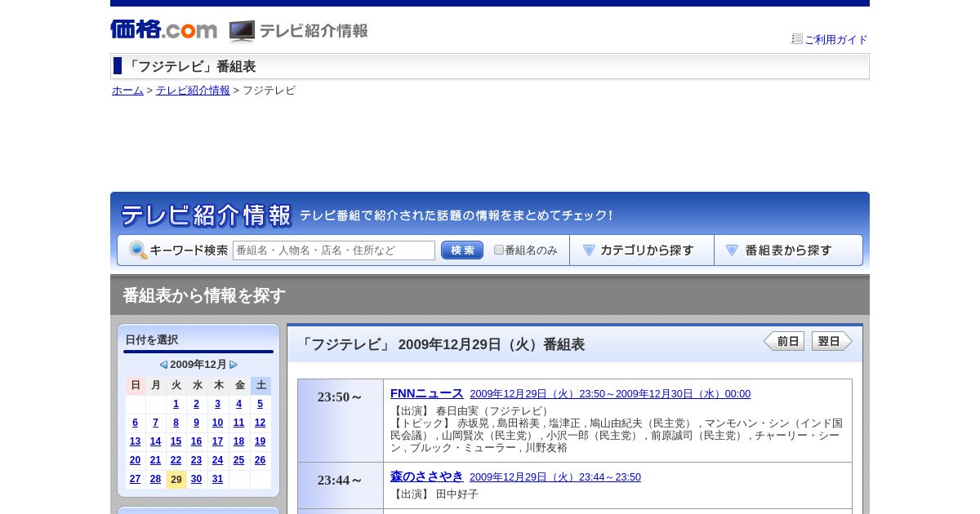Click the triangle icon beside カテゴリから探す
980x514 pixels.
[x=589, y=250]
